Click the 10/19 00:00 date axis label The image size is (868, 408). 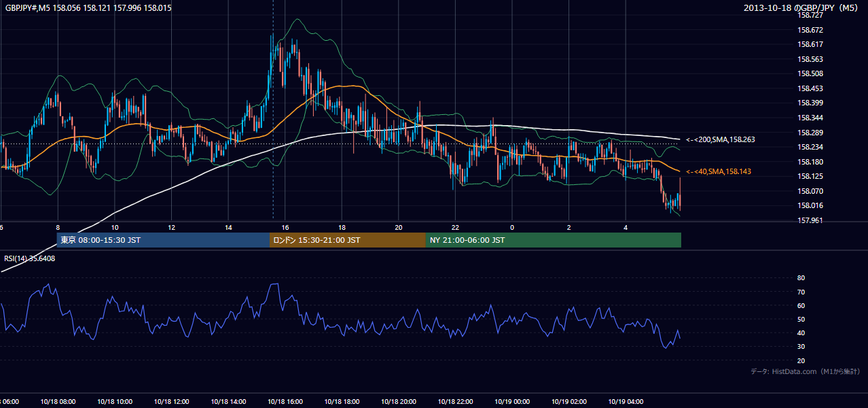(512, 402)
